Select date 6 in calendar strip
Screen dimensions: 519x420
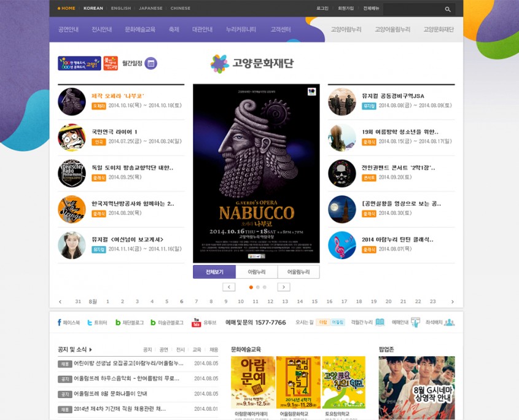click(x=181, y=301)
